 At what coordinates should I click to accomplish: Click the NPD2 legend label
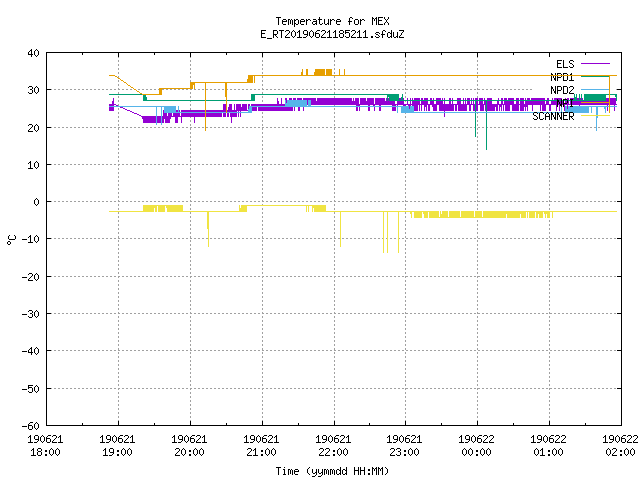(562, 90)
